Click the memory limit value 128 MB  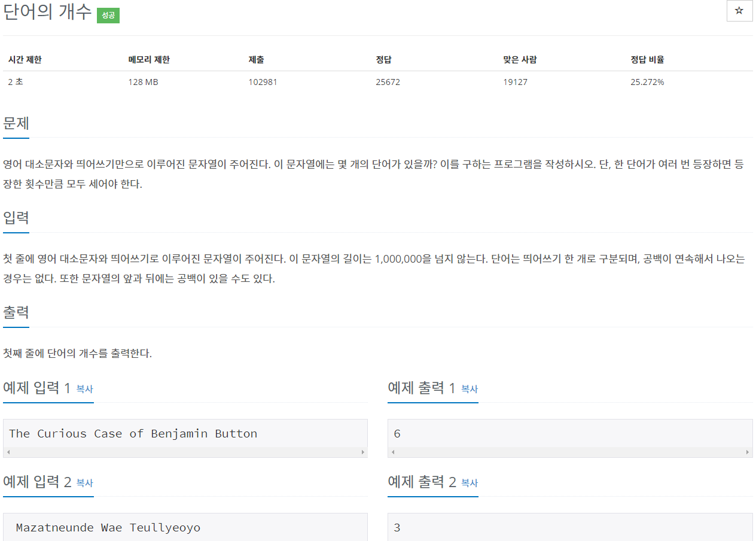click(143, 82)
